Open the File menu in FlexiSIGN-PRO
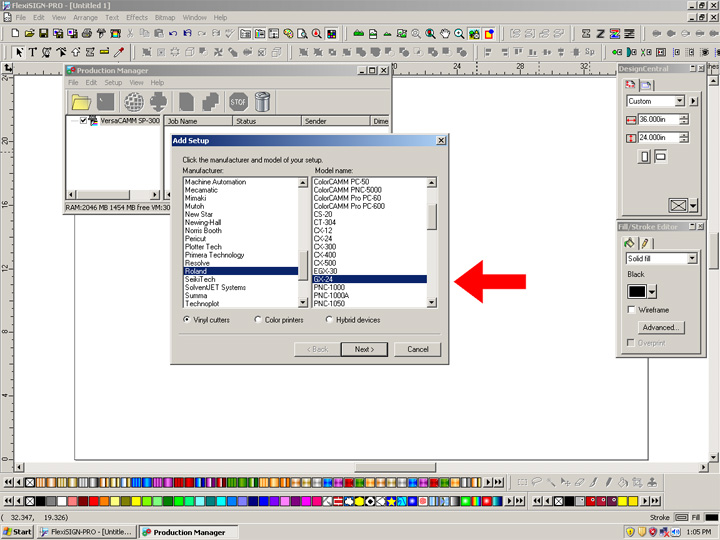The width and height of the screenshot is (720, 540). pyautogui.click(x=21, y=17)
